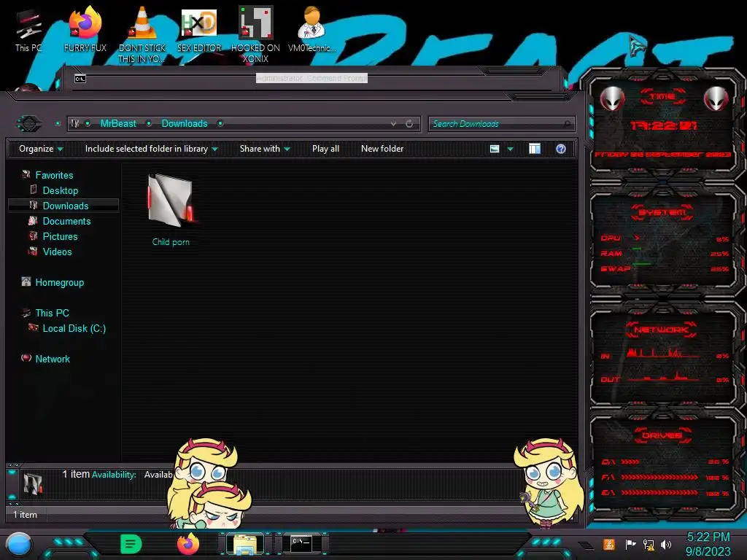Image resolution: width=747 pixels, height=560 pixels.
Task: Open Firefox from the taskbar
Action: click(188, 544)
